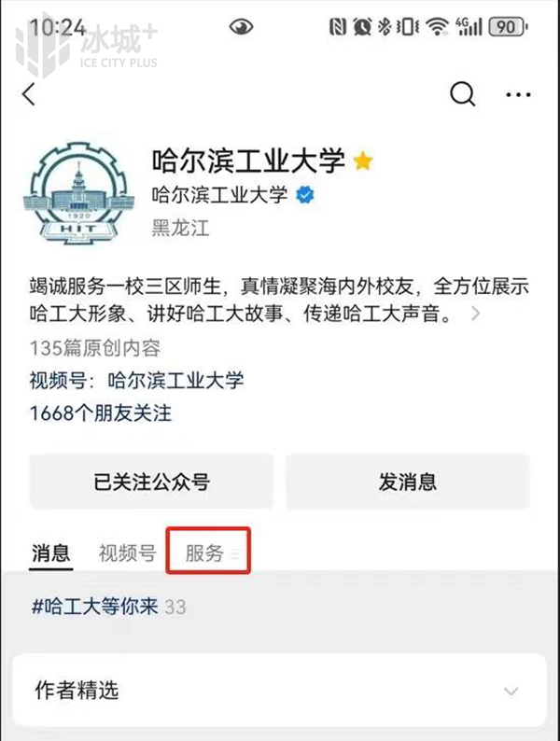Tap the blue verified badge icon

point(305,195)
